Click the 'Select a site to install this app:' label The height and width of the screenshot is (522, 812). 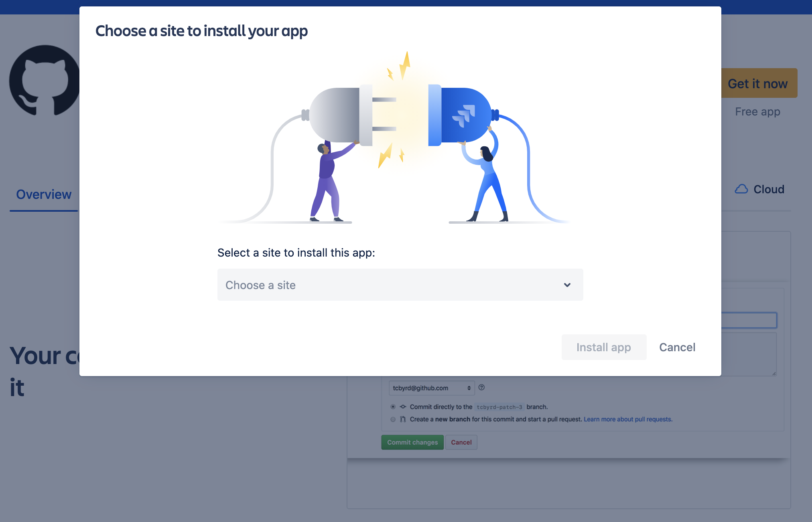pyautogui.click(x=296, y=253)
